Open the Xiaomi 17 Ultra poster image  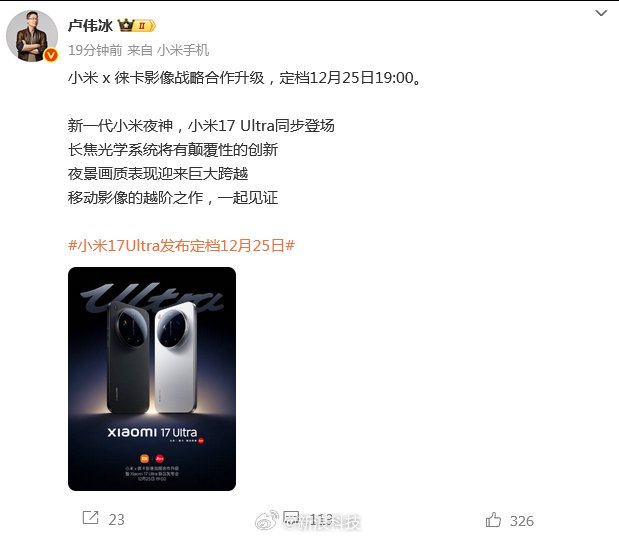tap(152, 379)
